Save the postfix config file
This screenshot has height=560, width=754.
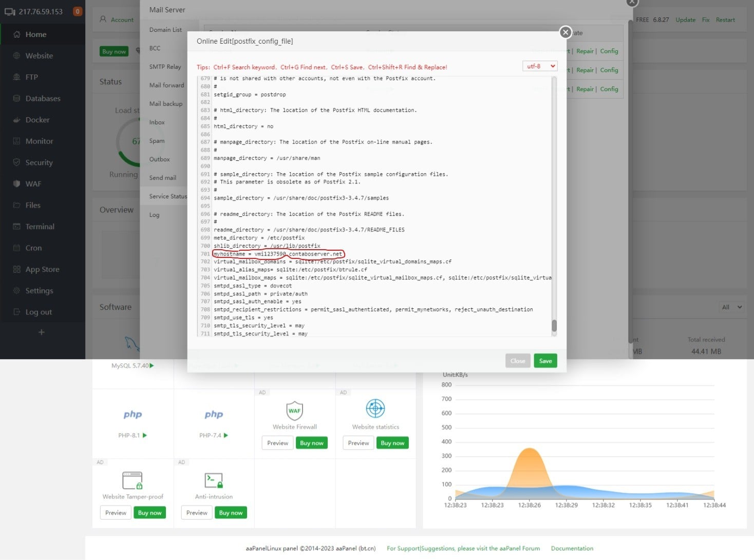[x=545, y=361]
